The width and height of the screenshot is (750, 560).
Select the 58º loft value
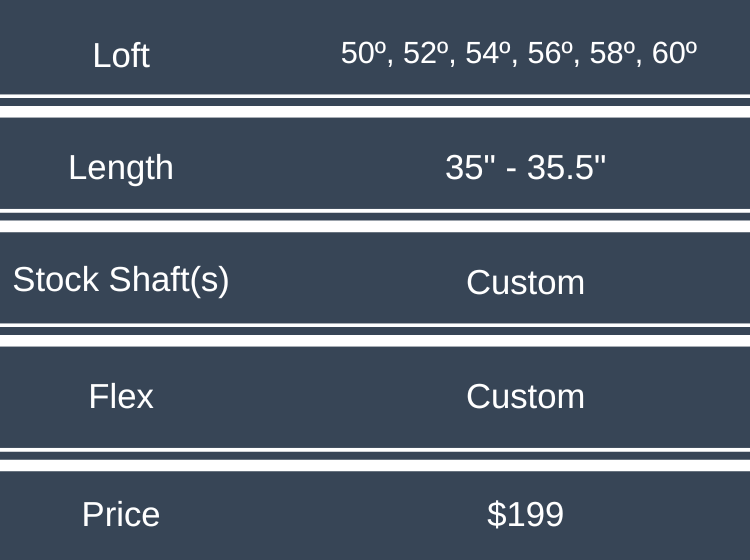click(612, 53)
